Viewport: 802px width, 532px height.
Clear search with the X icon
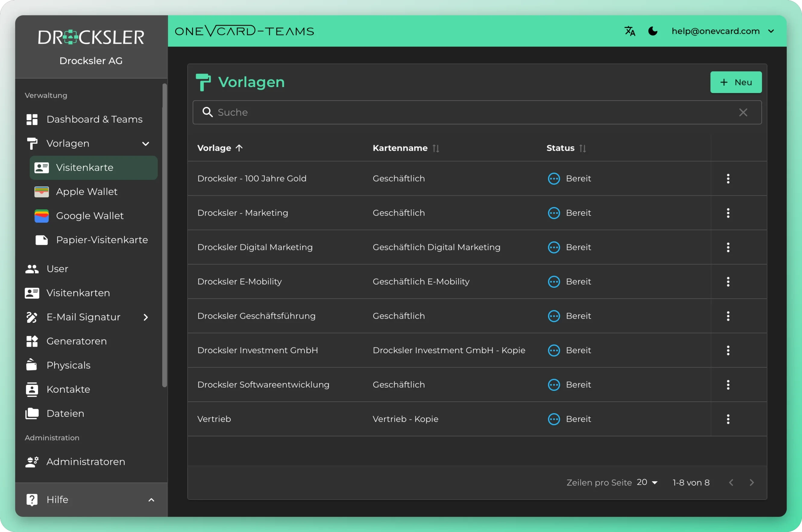click(743, 112)
